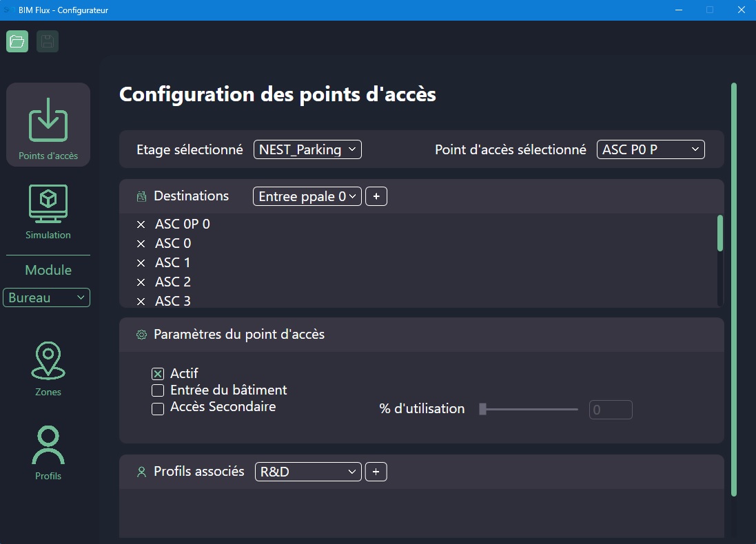Add the selected destination with plus button
The image size is (756, 544).
376,196
